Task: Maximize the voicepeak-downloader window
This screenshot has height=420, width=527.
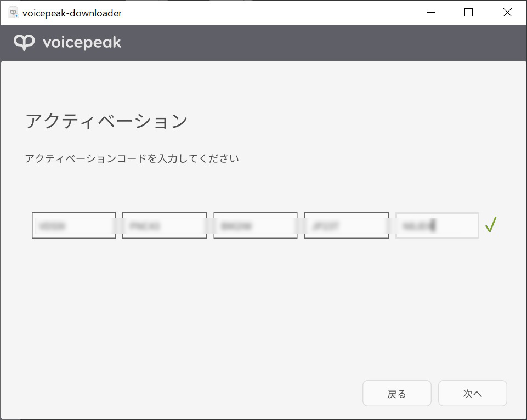Action: pyautogui.click(x=468, y=13)
